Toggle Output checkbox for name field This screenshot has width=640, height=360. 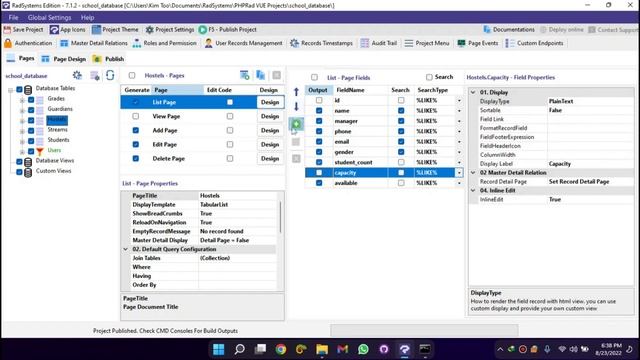319,111
